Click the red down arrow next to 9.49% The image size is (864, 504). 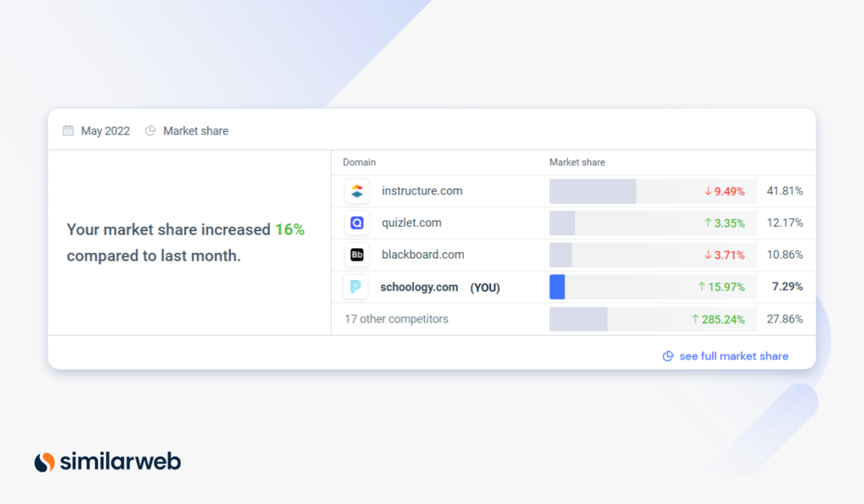[708, 192]
